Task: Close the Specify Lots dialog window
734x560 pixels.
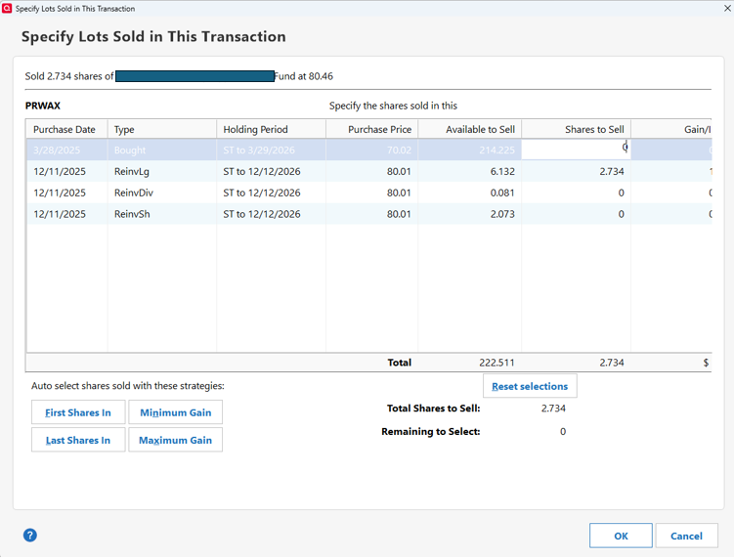Action: tap(726, 8)
